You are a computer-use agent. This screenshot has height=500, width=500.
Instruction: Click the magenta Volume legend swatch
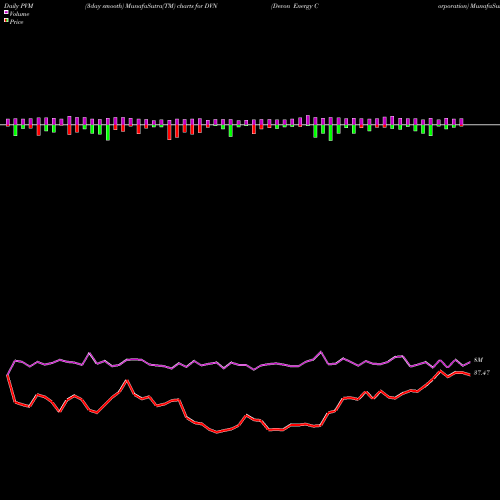coord(6,13)
